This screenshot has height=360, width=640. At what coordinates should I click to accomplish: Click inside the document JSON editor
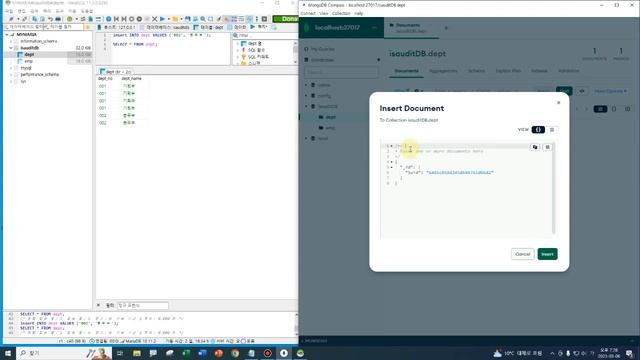[467, 190]
